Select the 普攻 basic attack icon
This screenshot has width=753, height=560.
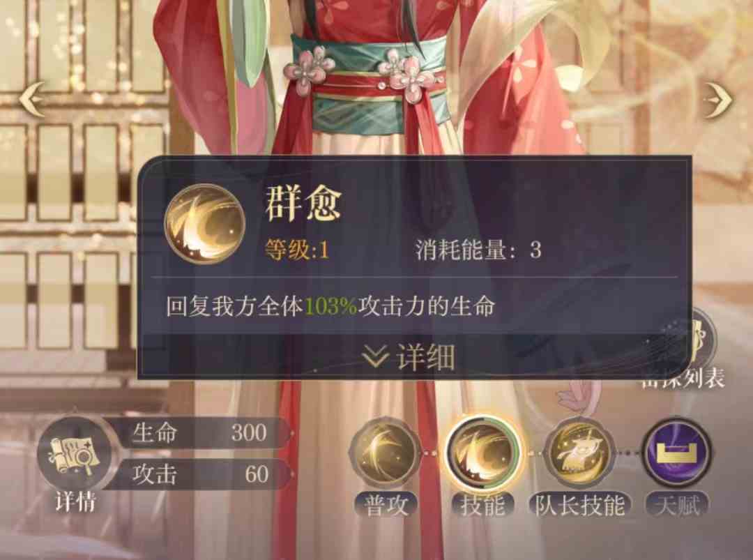pos(386,454)
